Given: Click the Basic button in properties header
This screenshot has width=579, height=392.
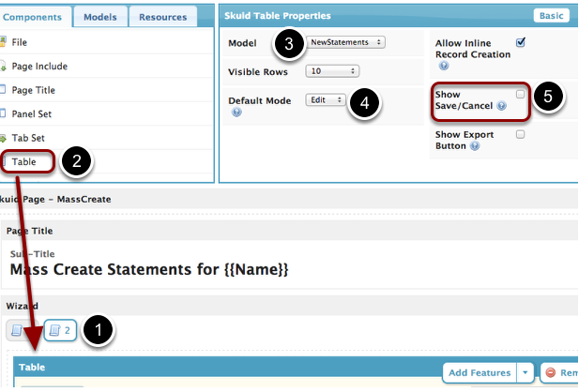Looking at the screenshot, I should (551, 16).
